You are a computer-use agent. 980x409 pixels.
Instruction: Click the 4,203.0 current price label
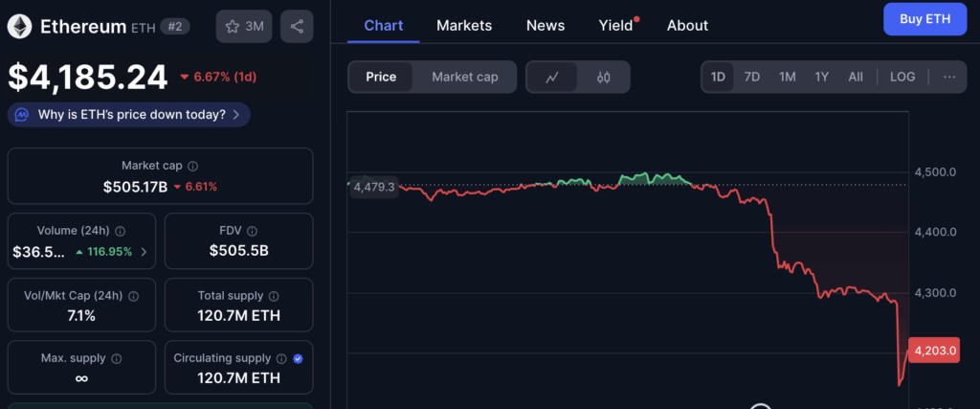click(934, 352)
